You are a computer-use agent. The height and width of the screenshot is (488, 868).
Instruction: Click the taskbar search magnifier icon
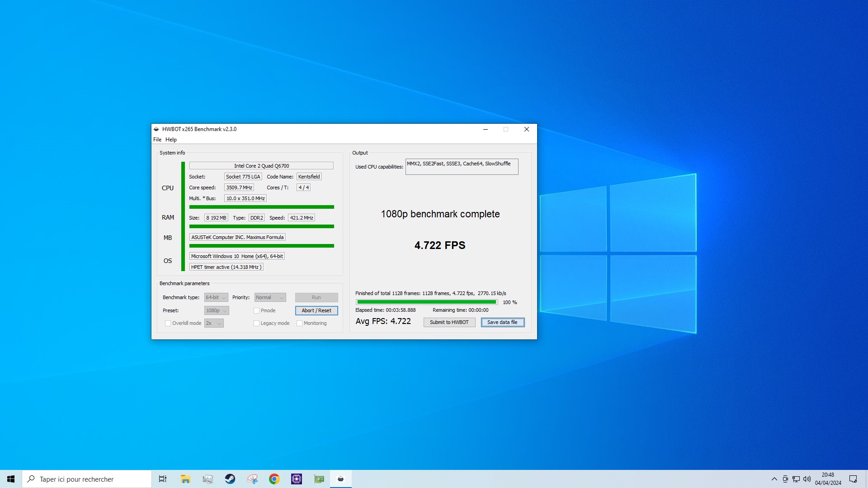point(31,479)
